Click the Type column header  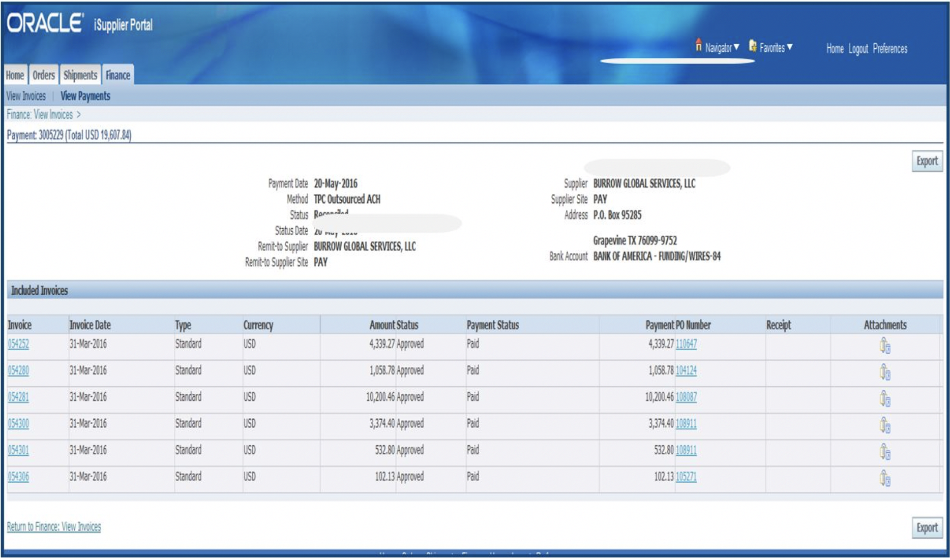coord(183,325)
